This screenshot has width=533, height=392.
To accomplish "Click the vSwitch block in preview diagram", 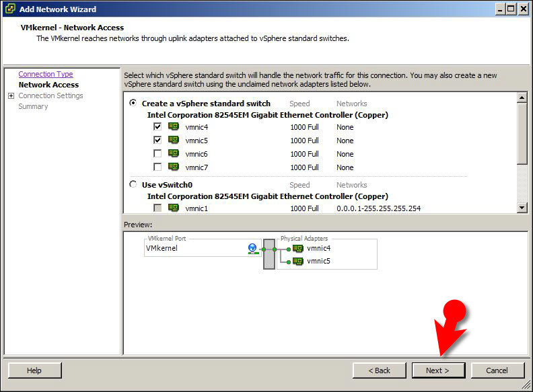I will click(x=269, y=254).
